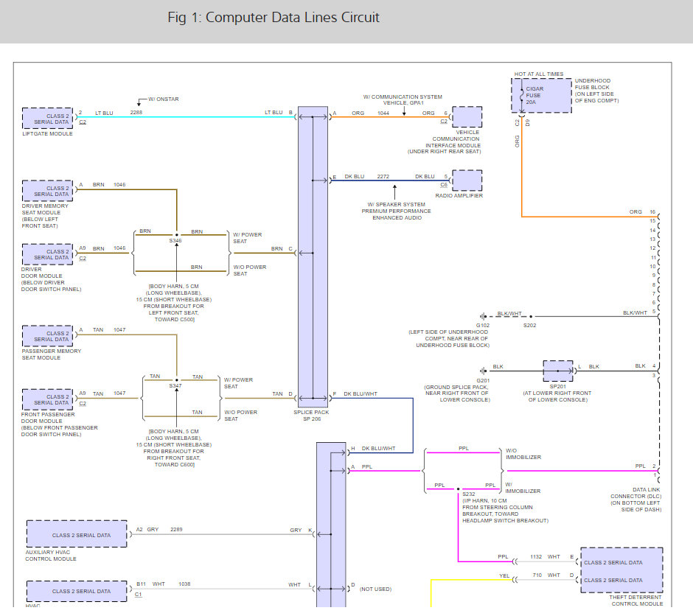Click the S347 splice point

(x=176, y=380)
